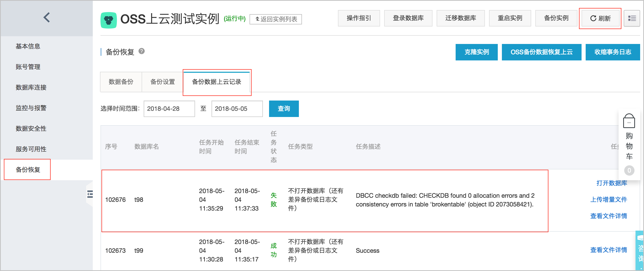This screenshot has height=271, width=644.
Task: Open 数据库连接 in sidebar
Action: coord(31,87)
